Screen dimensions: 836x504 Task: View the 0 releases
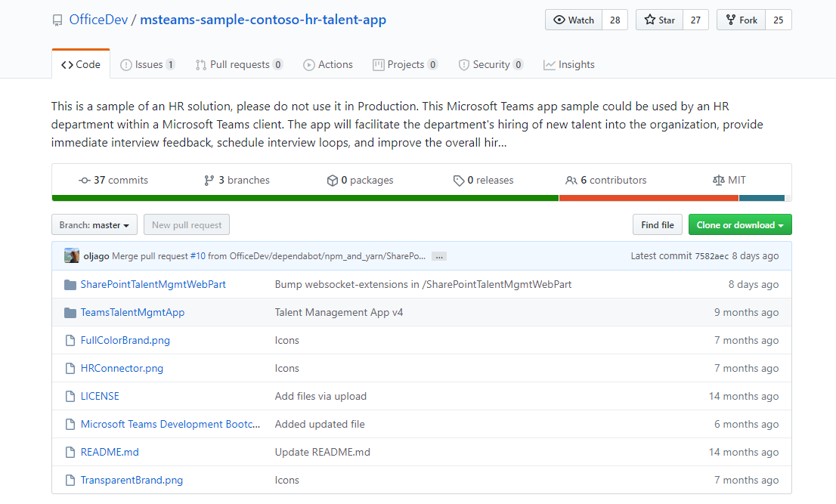[x=483, y=181]
